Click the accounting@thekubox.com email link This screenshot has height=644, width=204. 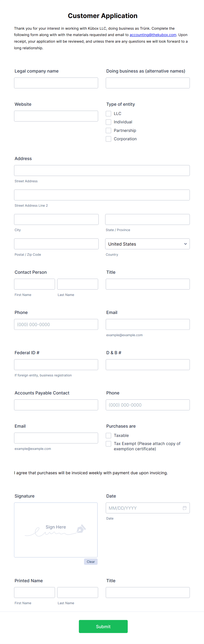click(x=153, y=35)
